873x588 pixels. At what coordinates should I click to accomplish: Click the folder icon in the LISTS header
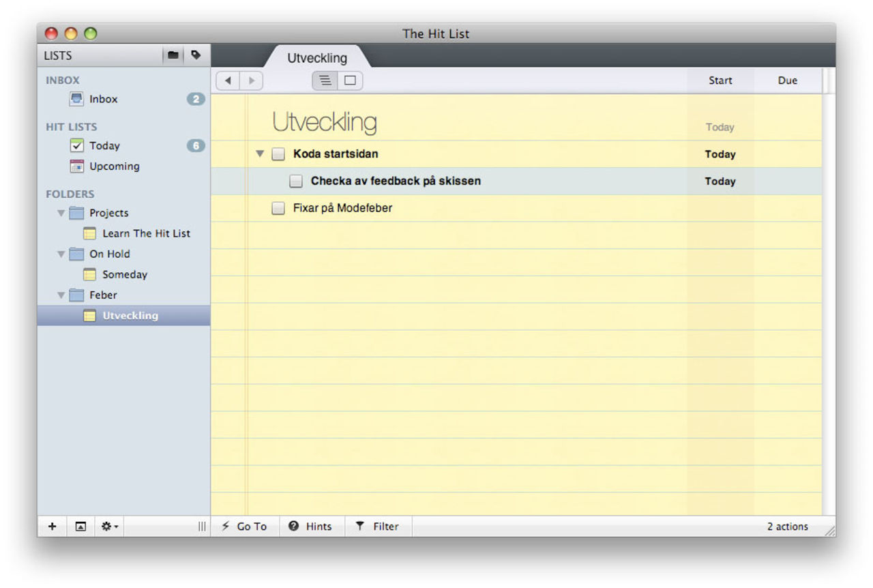point(173,55)
